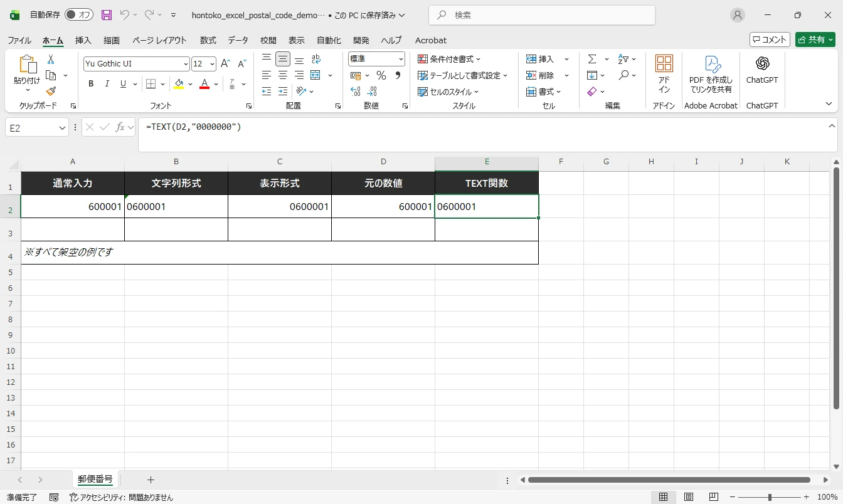Toggle middle vertical alignment
Image resolution: width=843 pixels, height=504 pixels.
pyautogui.click(x=283, y=59)
